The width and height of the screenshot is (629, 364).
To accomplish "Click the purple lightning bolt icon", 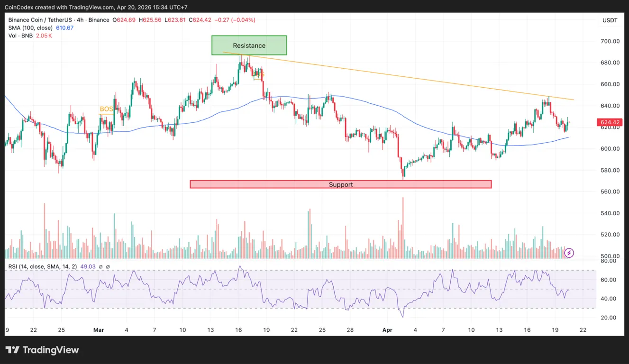I will click(x=569, y=253).
